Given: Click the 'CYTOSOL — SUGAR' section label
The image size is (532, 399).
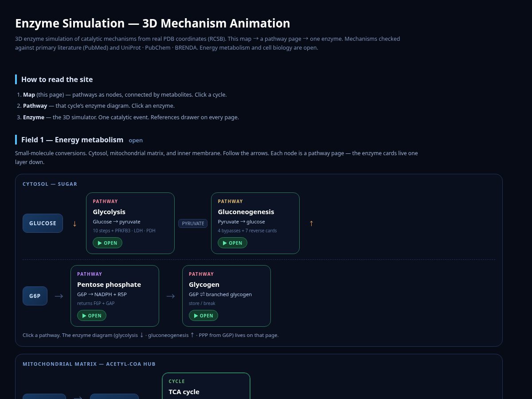Looking at the screenshot, I should coord(50,184).
